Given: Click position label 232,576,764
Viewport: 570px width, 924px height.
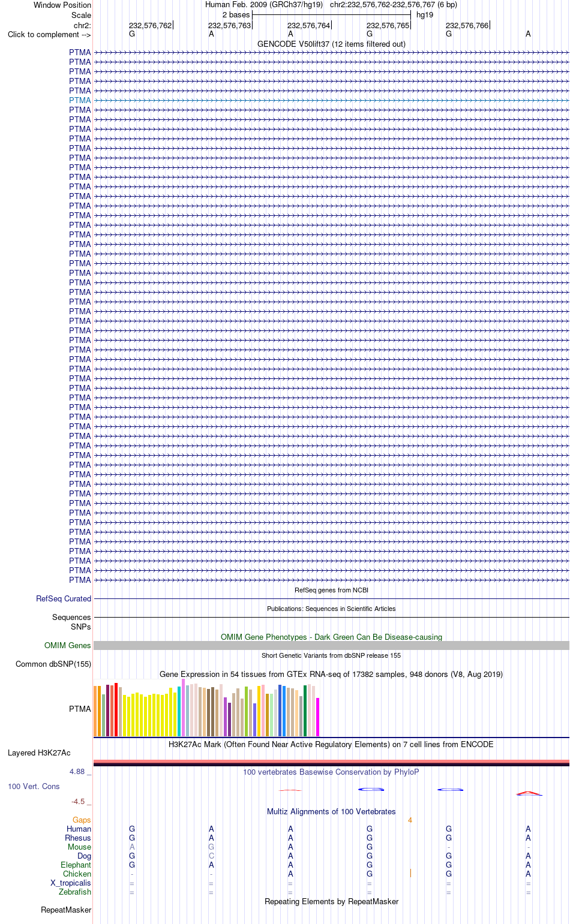Looking at the screenshot, I should [x=308, y=25].
